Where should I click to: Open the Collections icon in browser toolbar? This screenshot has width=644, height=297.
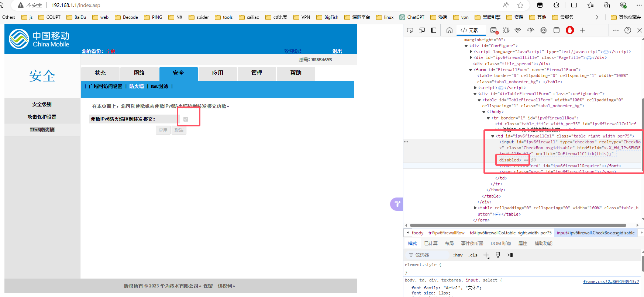607,5
